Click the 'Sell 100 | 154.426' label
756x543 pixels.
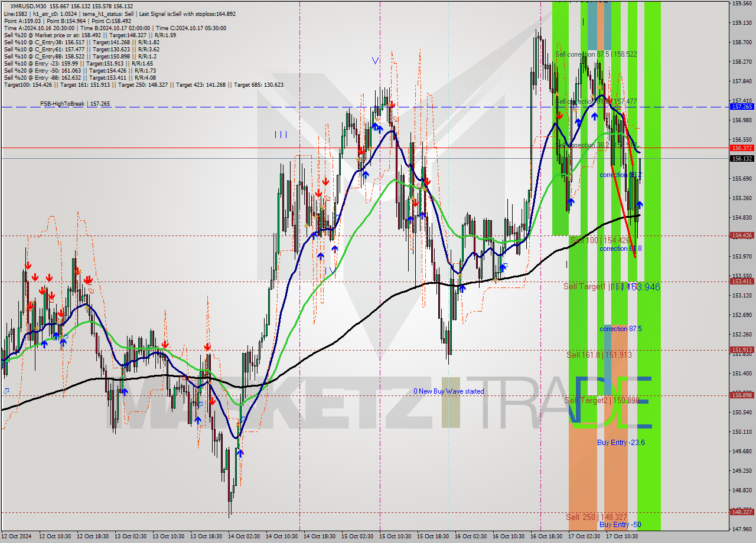pyautogui.click(x=600, y=240)
